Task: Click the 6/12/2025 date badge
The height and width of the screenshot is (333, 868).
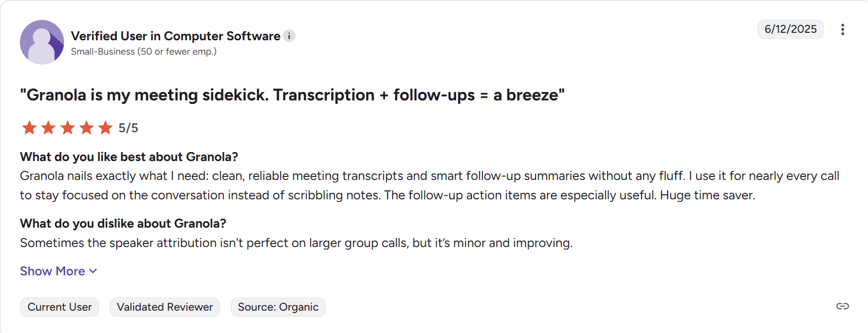Action: click(790, 29)
